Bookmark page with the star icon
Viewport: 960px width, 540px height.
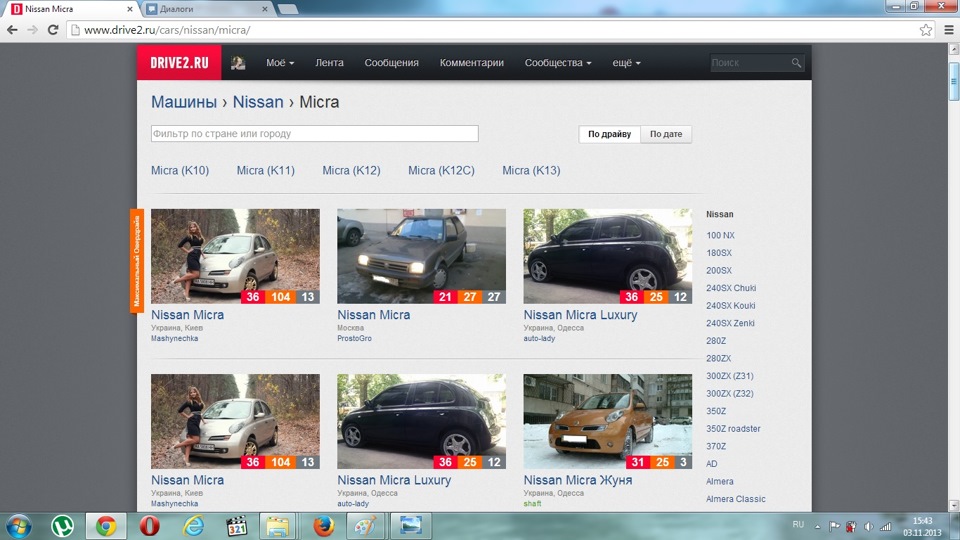[x=926, y=29]
